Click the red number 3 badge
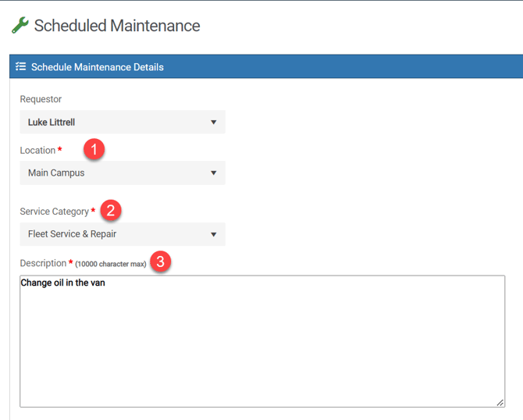This screenshot has width=523, height=420. (160, 262)
